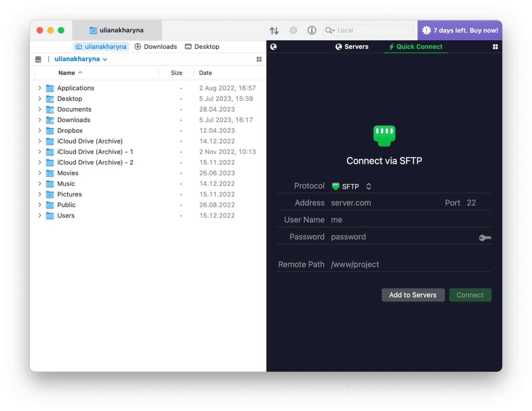Expand the Applications folder
The height and width of the screenshot is (411, 532).
click(40, 88)
